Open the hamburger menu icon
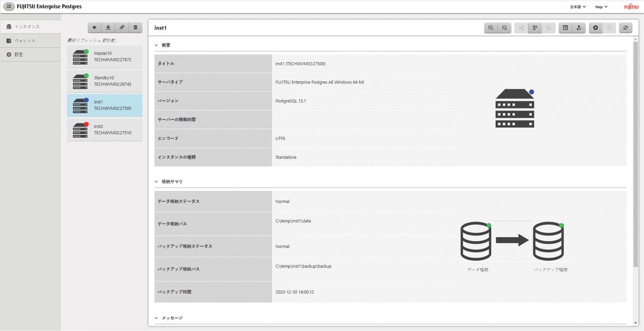The image size is (644, 331). [x=9, y=7]
